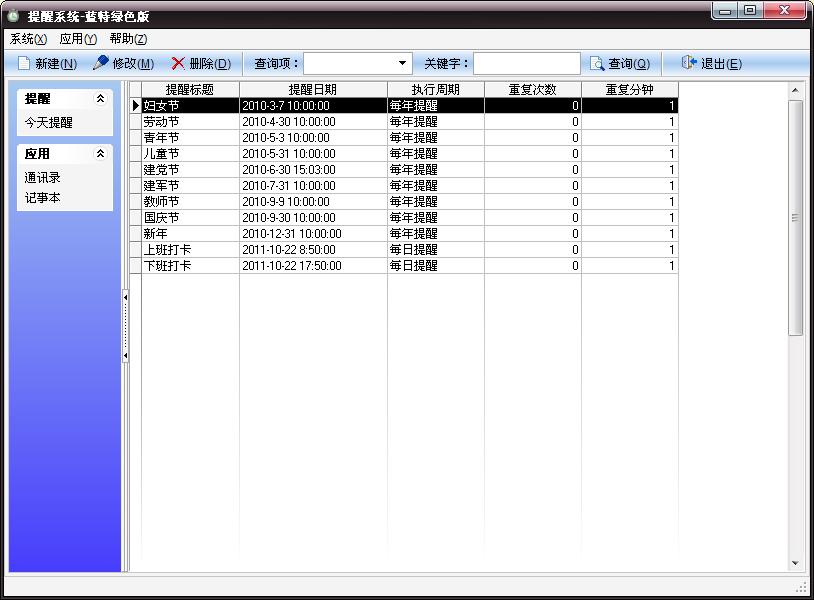Sort by 提醒标题 column header
The width and height of the screenshot is (814, 600).
pos(190,89)
